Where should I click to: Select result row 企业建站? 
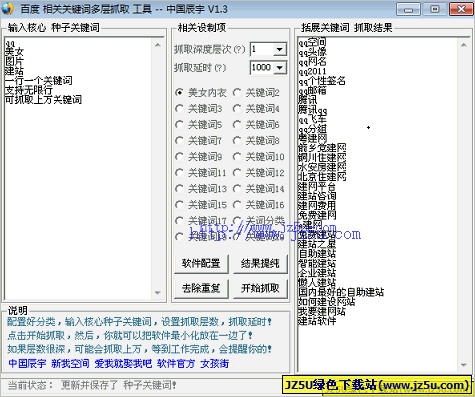pos(317,273)
